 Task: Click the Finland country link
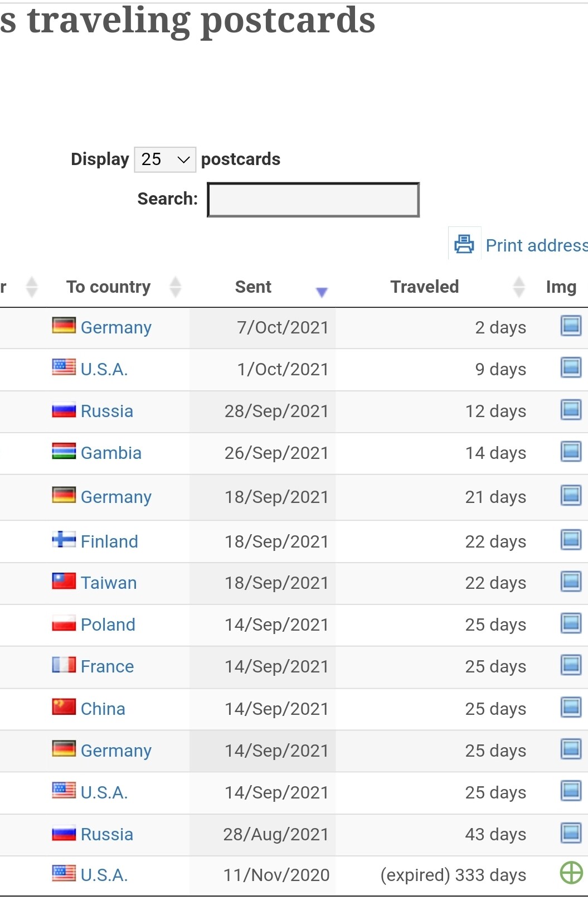tap(109, 541)
